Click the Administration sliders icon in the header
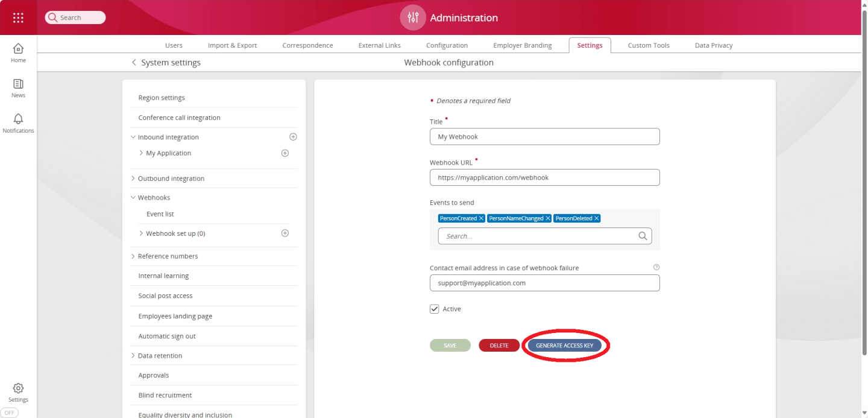This screenshot has width=868, height=418. (x=412, y=17)
